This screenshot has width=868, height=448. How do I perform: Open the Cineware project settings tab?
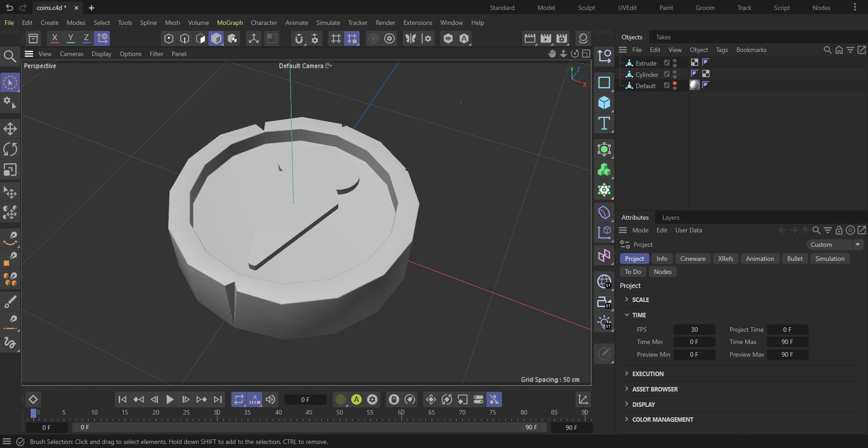point(693,259)
